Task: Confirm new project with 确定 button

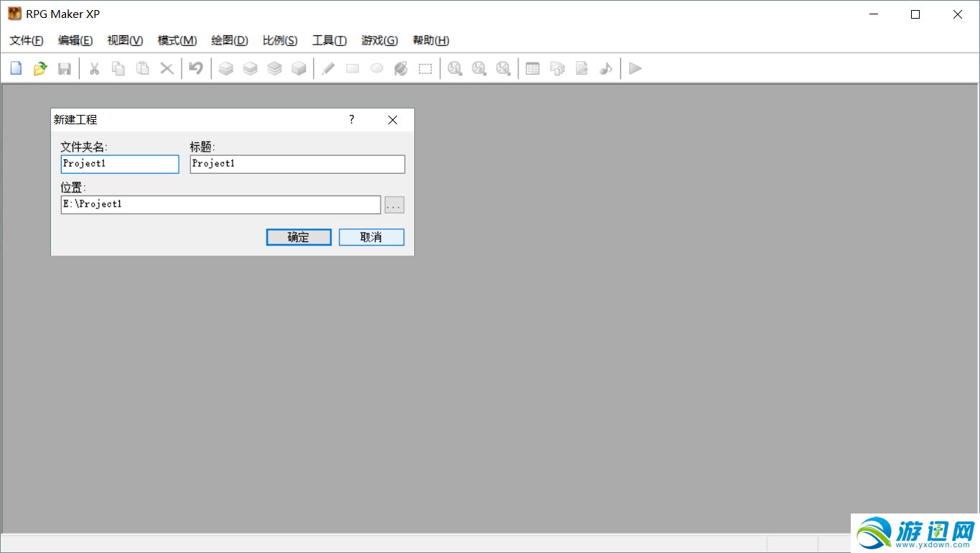Action: (299, 237)
